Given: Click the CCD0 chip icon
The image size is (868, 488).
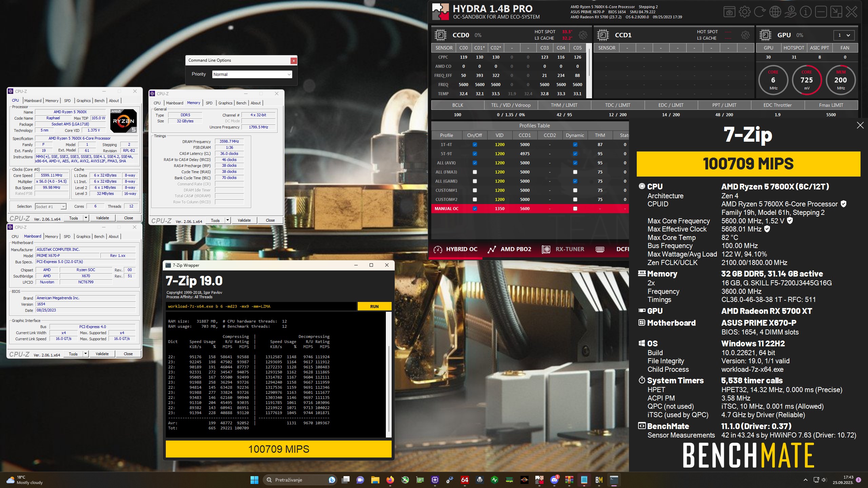Looking at the screenshot, I should coord(440,35).
